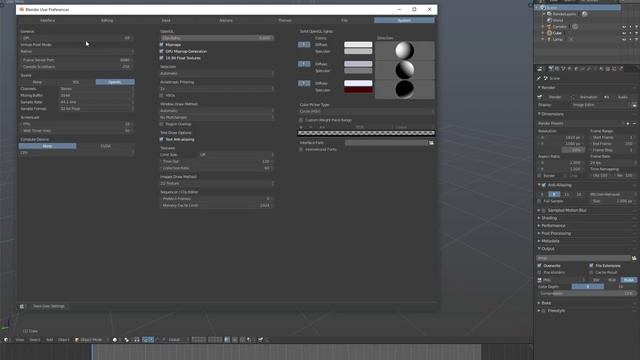This screenshot has width=640, height=360.
Task: Click the second light's diffuse color swatch
Action: [358, 64]
